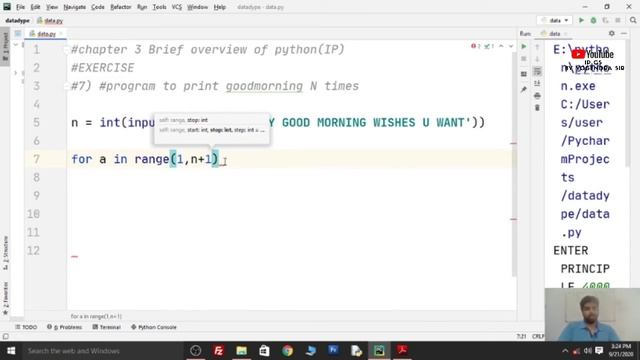Open the Problems tool window
The image size is (640, 360).
point(64,327)
